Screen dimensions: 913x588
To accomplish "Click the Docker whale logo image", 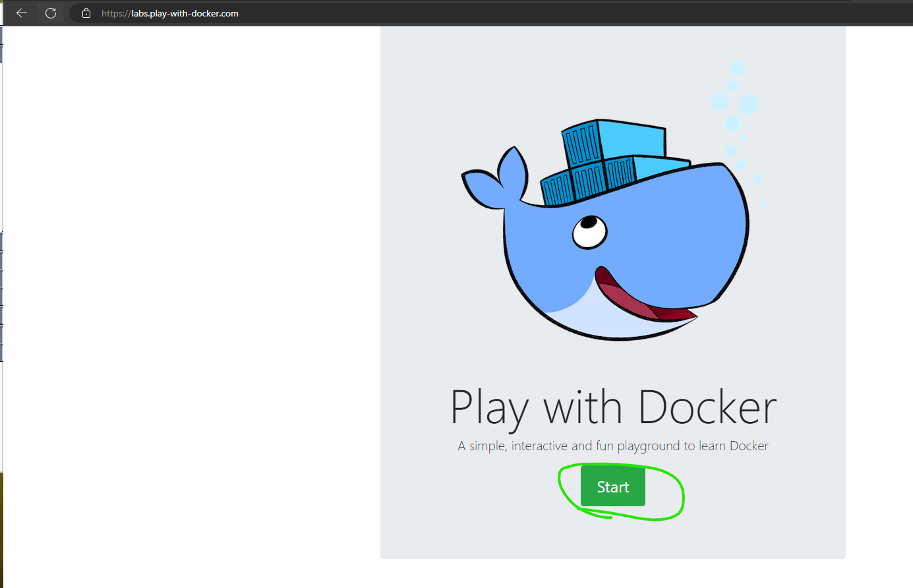I will coord(612,201).
